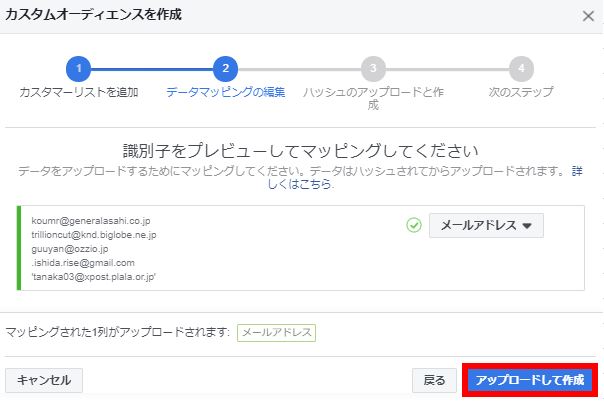Close the カスタムオーディエンスを作成 dialog

click(x=588, y=16)
